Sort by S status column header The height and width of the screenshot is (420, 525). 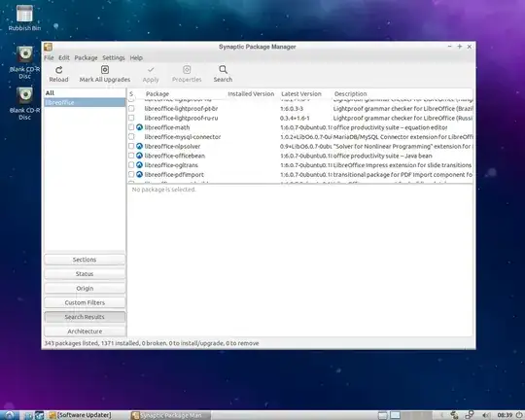(x=131, y=93)
